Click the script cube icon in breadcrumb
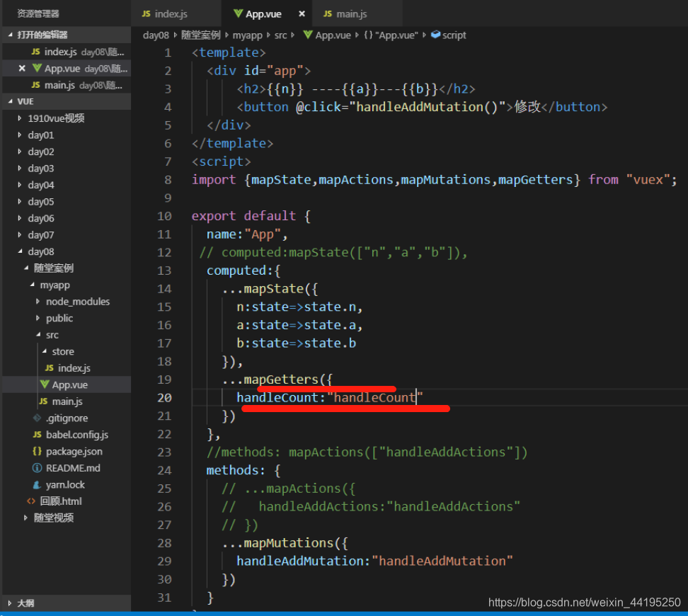Image resolution: width=688 pixels, height=616 pixels. [435, 35]
